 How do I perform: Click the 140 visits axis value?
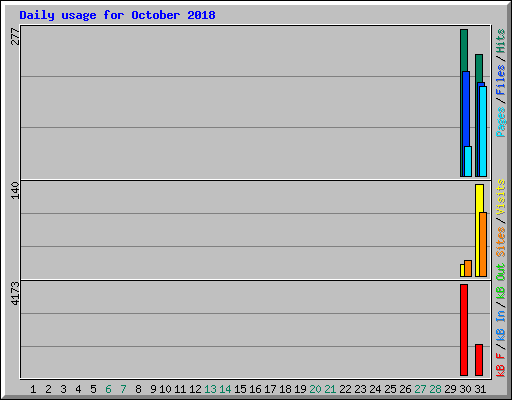click(x=15, y=191)
